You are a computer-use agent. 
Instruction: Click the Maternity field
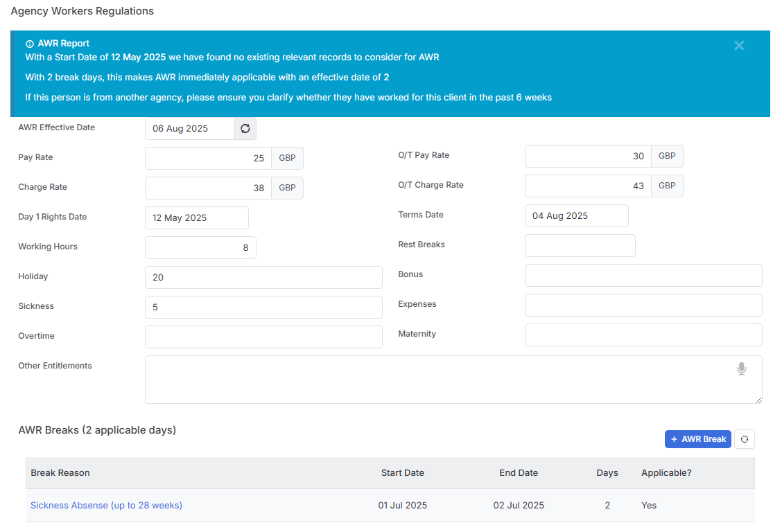643,335
